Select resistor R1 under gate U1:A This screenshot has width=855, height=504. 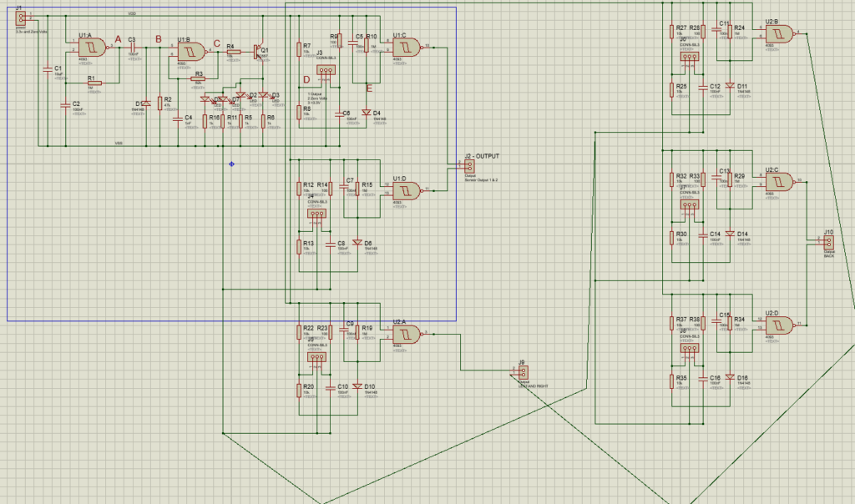pyautogui.click(x=93, y=83)
